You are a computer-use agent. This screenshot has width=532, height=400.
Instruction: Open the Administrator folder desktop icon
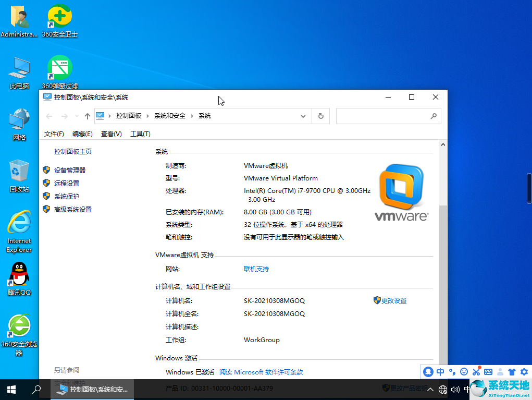point(19,21)
